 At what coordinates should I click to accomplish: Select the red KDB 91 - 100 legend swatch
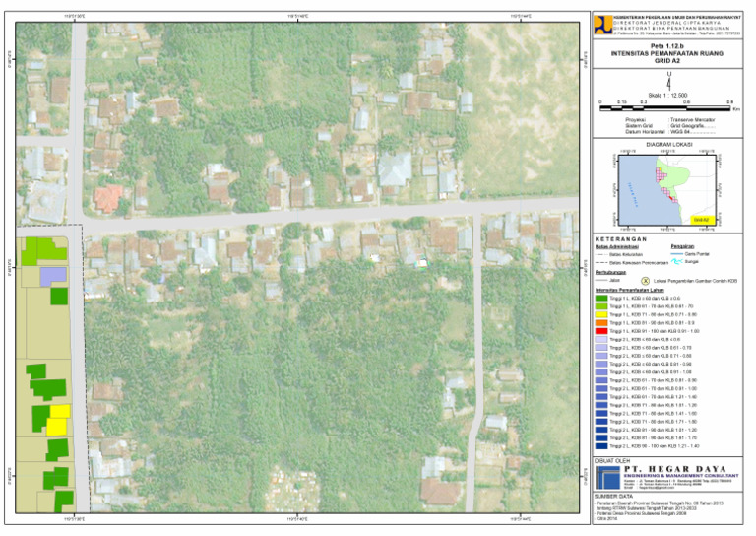(x=601, y=331)
